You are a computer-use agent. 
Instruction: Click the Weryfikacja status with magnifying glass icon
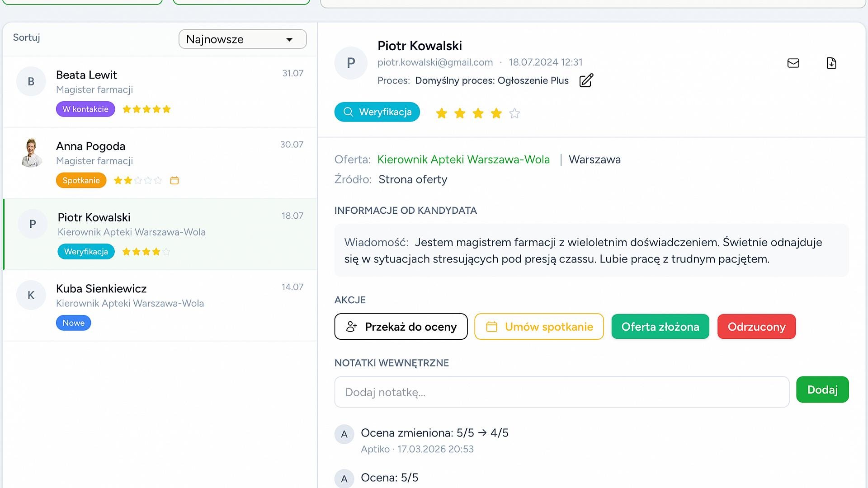(x=377, y=112)
